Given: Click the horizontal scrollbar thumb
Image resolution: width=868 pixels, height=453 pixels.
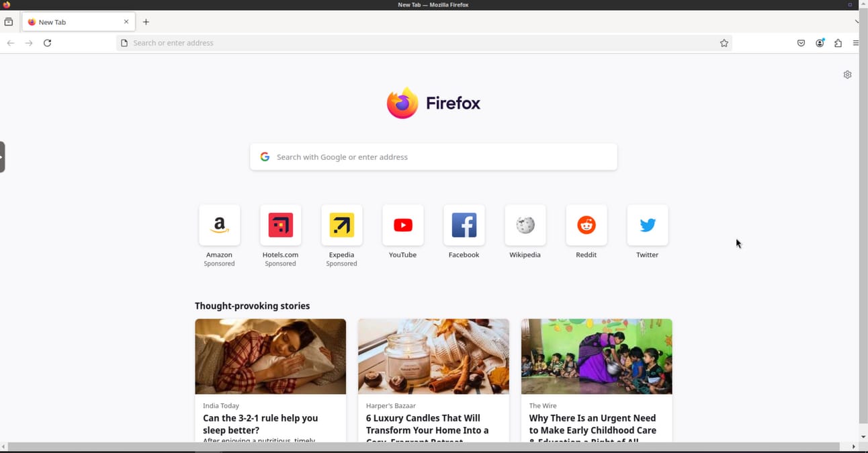Looking at the screenshot, I should tap(423, 447).
